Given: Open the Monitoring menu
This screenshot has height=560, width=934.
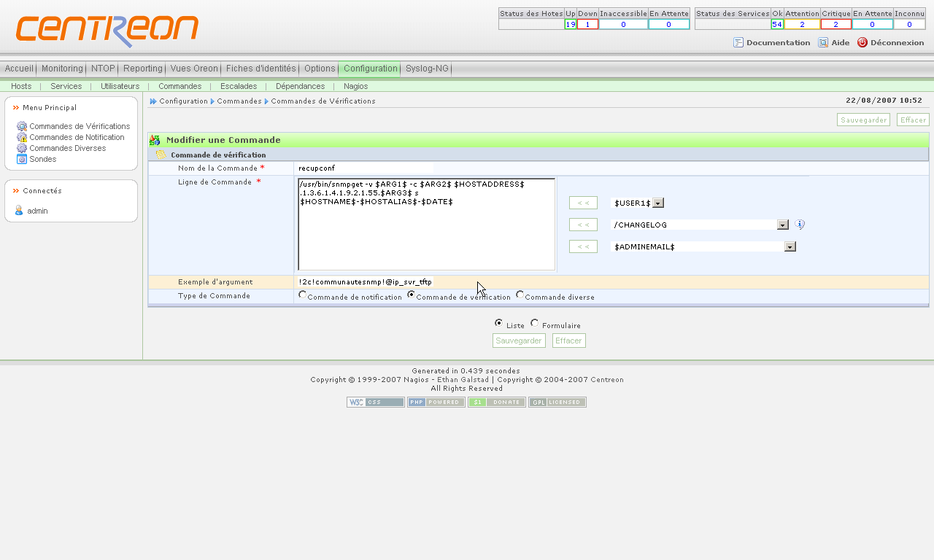Looking at the screenshot, I should click(x=62, y=69).
